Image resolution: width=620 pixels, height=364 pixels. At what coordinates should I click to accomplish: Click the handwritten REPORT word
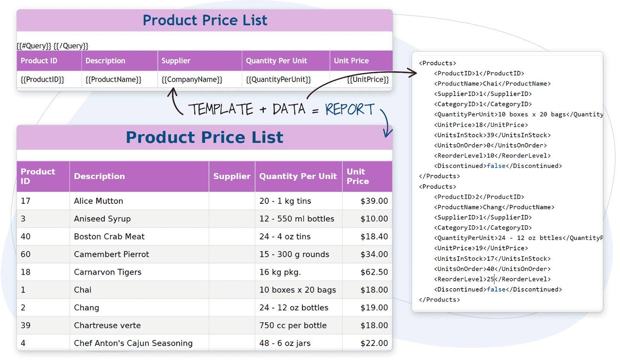tap(349, 110)
